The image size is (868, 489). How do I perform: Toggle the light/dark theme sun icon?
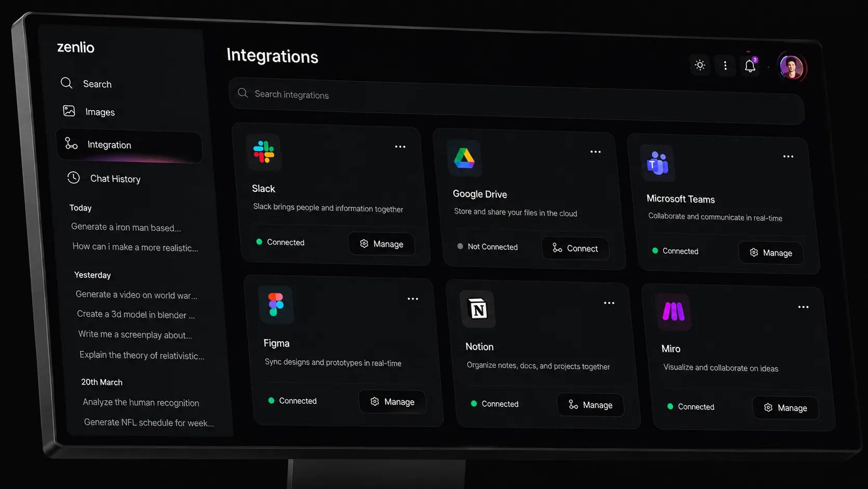[700, 65]
